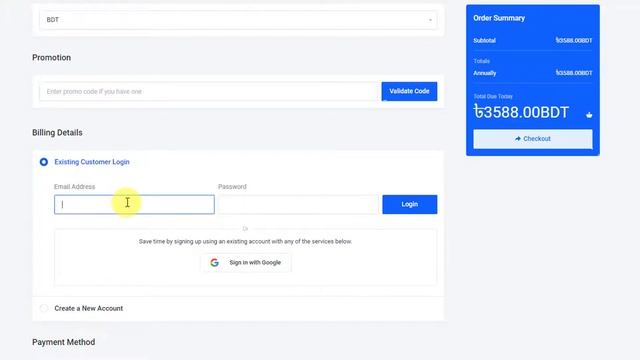Click the blue Login button
This screenshot has width=640, height=360.
click(x=409, y=204)
